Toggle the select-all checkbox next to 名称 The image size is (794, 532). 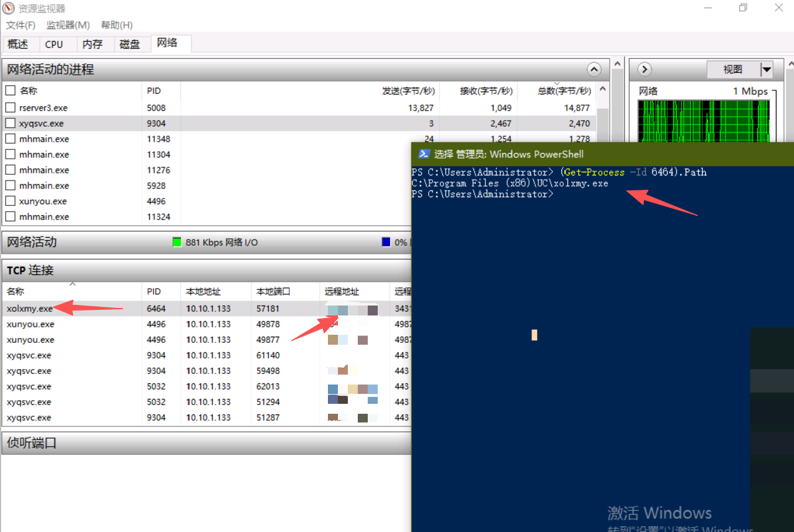(10, 90)
